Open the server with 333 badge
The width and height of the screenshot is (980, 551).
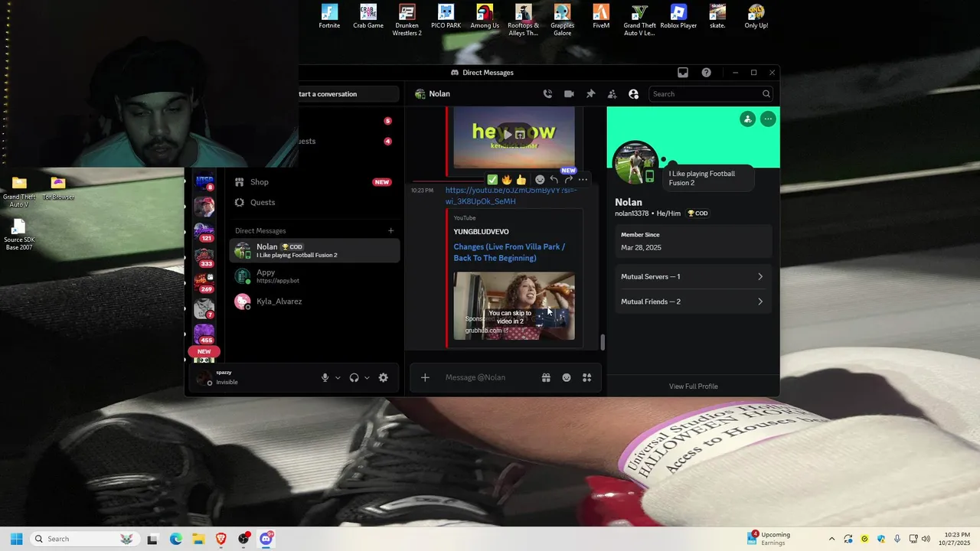[x=204, y=258]
